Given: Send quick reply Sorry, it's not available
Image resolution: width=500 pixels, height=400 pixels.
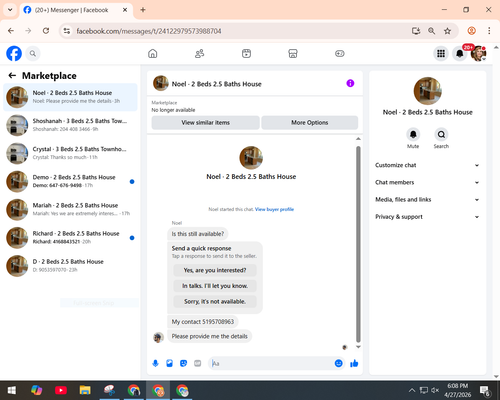Looking at the screenshot, I should coord(215,302).
